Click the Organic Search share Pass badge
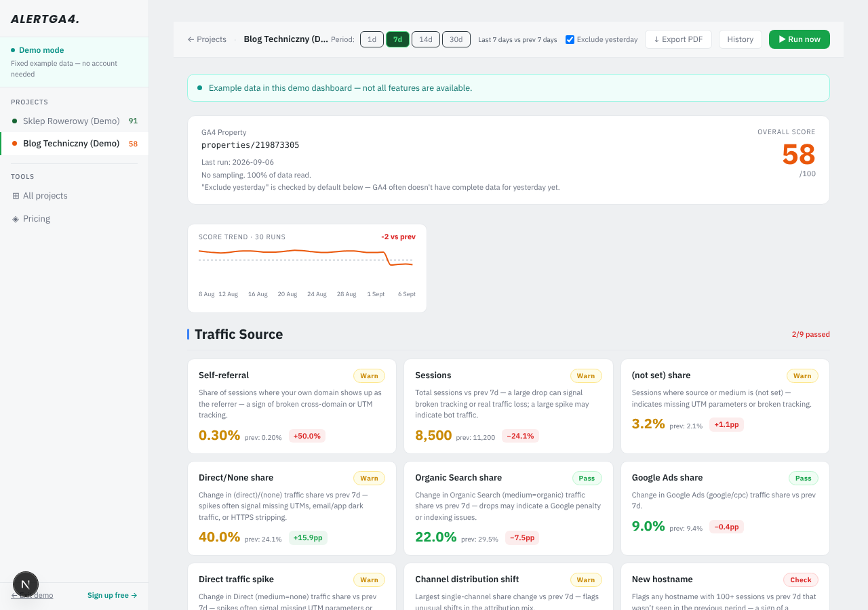The height and width of the screenshot is (610, 868). (x=587, y=478)
